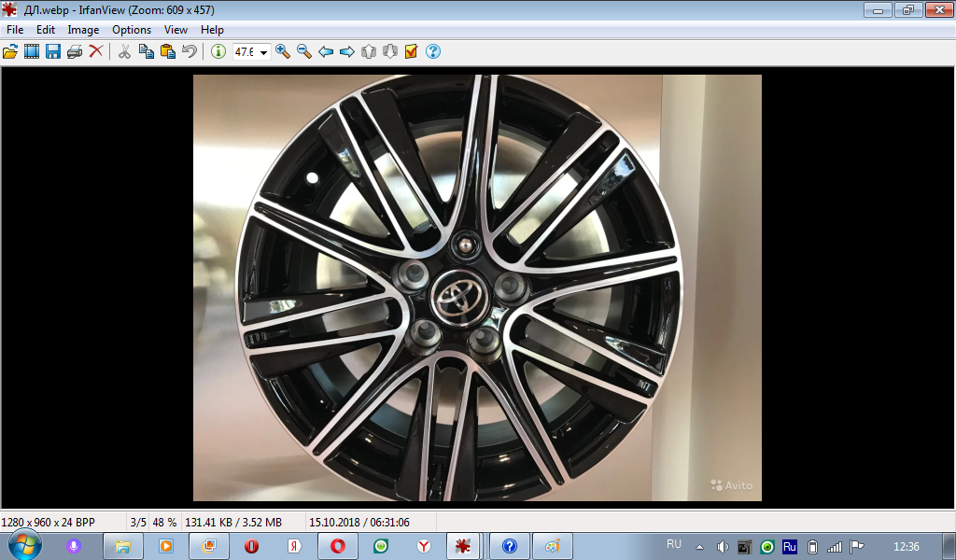Viewport: 956px width, 560px height.
Task: Open the blue help question mark taskbar app
Action: click(x=510, y=546)
